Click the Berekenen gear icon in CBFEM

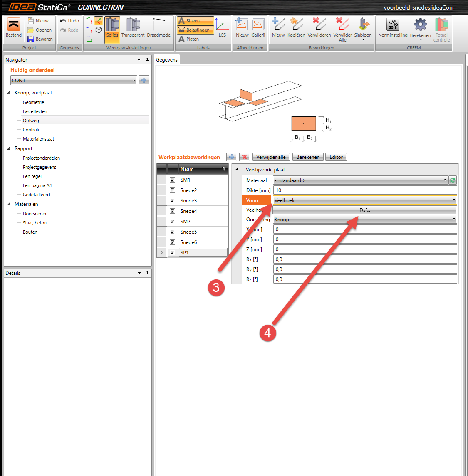pos(420,25)
